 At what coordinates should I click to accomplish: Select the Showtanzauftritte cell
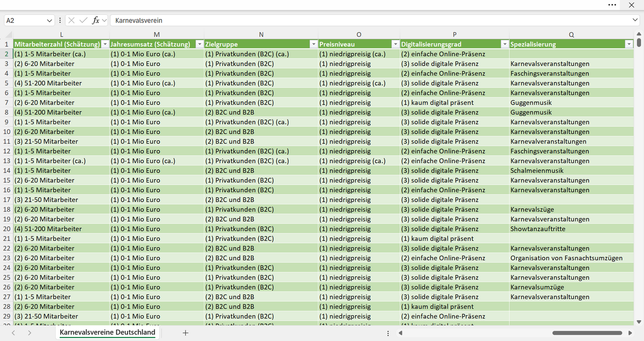[571, 229]
